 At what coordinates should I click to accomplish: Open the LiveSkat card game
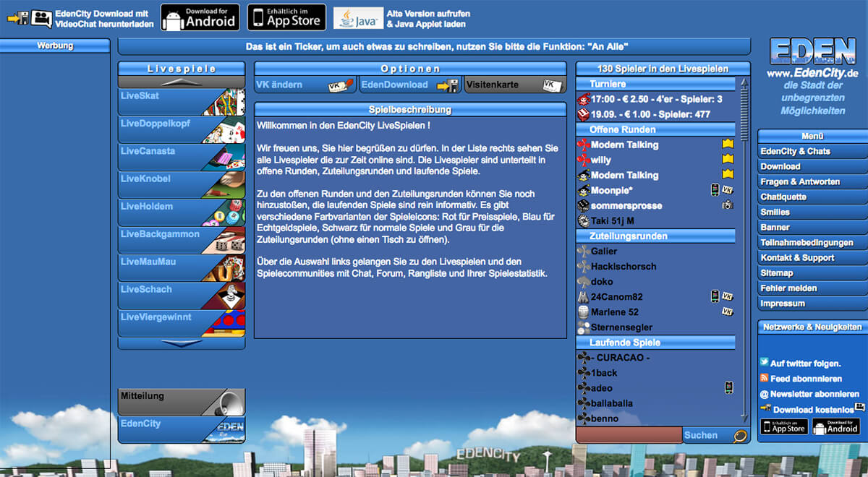pos(182,102)
